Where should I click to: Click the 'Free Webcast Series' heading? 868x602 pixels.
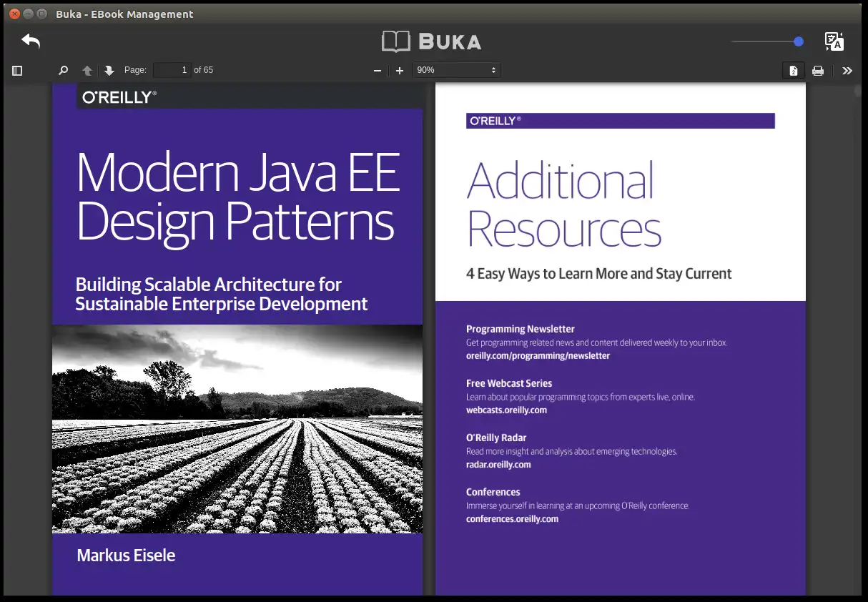click(509, 383)
